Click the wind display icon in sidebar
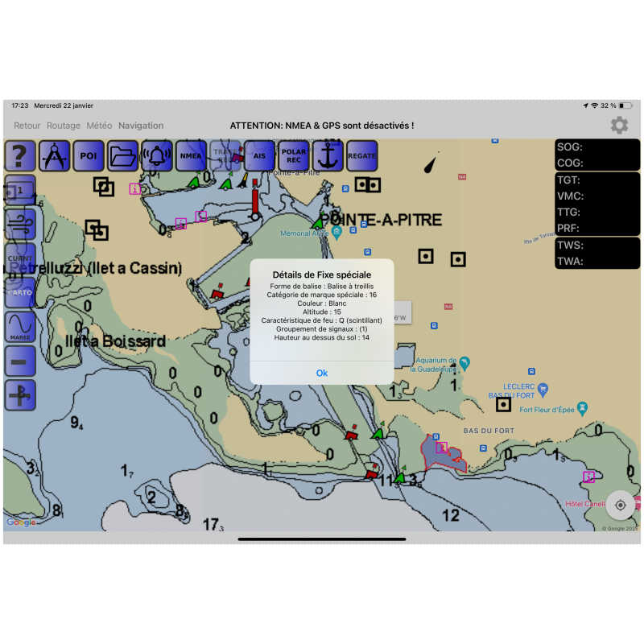This screenshot has width=644, height=644. click(x=20, y=225)
